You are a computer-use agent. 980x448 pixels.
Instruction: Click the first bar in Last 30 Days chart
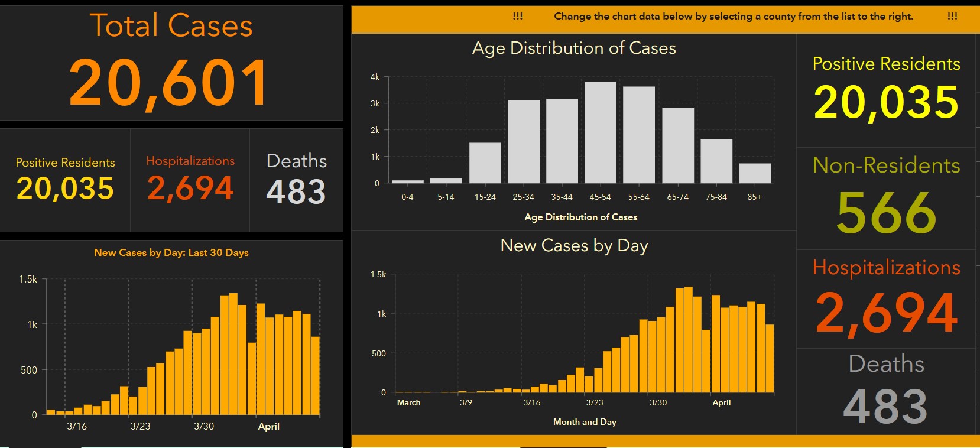(x=51, y=413)
